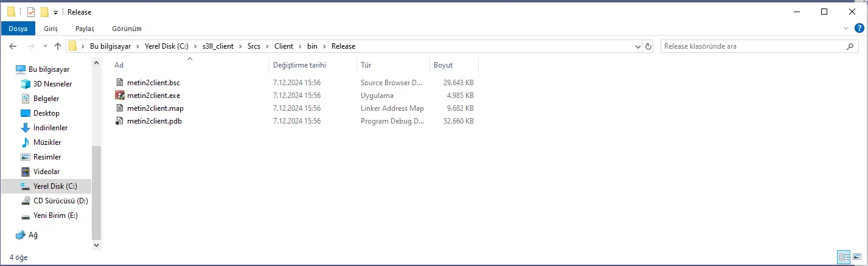This screenshot has height=266, width=868.
Task: Open 'Ağ' network in the sidebar
Action: tap(33, 235)
